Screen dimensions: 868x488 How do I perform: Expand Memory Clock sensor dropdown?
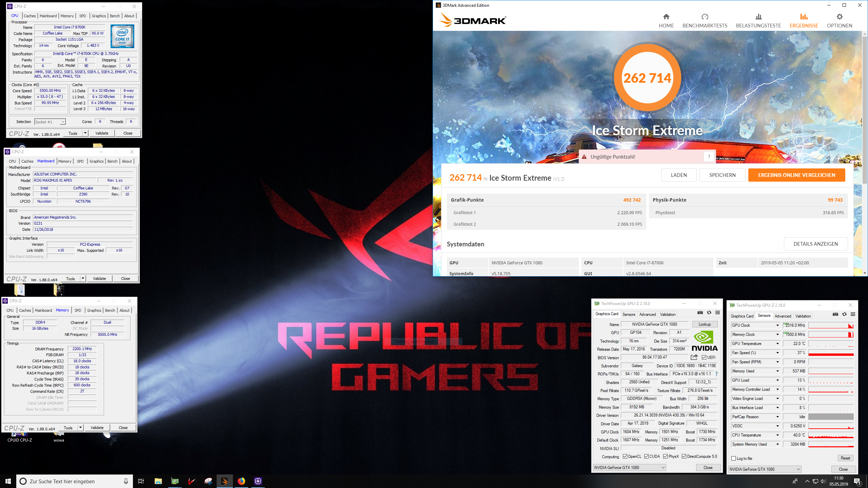pos(777,334)
